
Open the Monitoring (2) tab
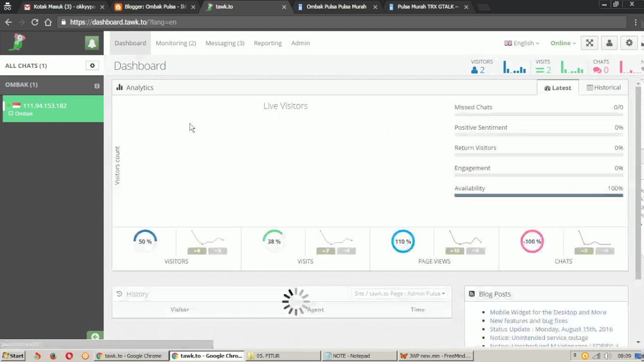(176, 43)
